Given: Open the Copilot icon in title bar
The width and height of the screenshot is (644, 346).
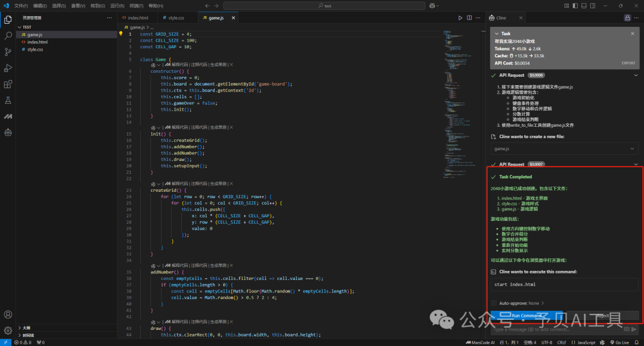Looking at the screenshot, I should [432, 6].
